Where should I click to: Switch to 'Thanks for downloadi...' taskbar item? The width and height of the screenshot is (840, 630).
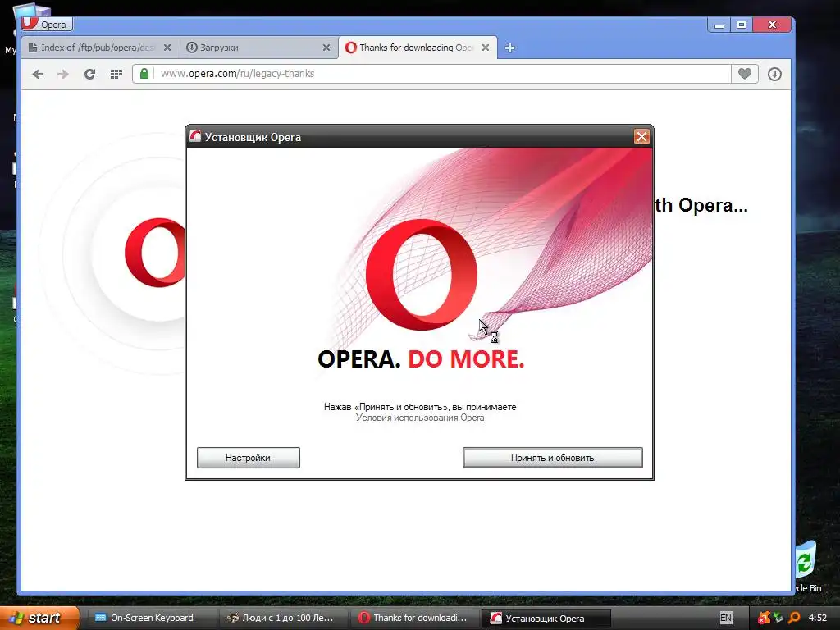[415, 618]
